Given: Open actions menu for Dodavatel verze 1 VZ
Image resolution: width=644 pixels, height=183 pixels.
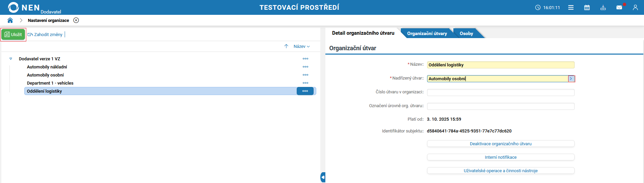Looking at the screenshot, I should click(x=305, y=59).
